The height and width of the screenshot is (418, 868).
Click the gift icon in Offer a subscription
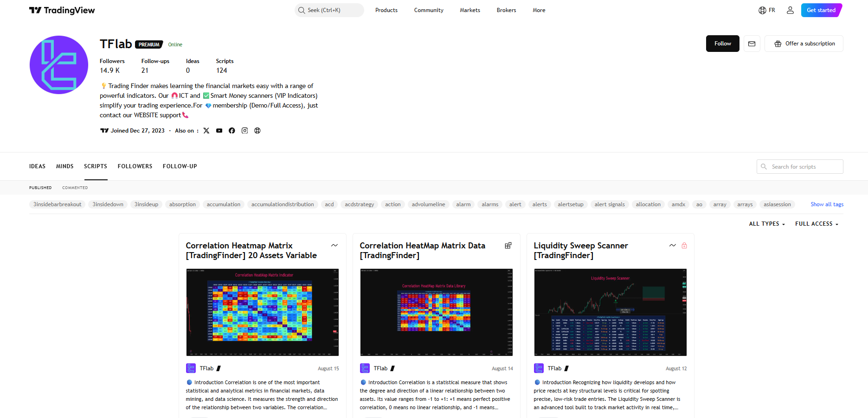click(x=778, y=44)
